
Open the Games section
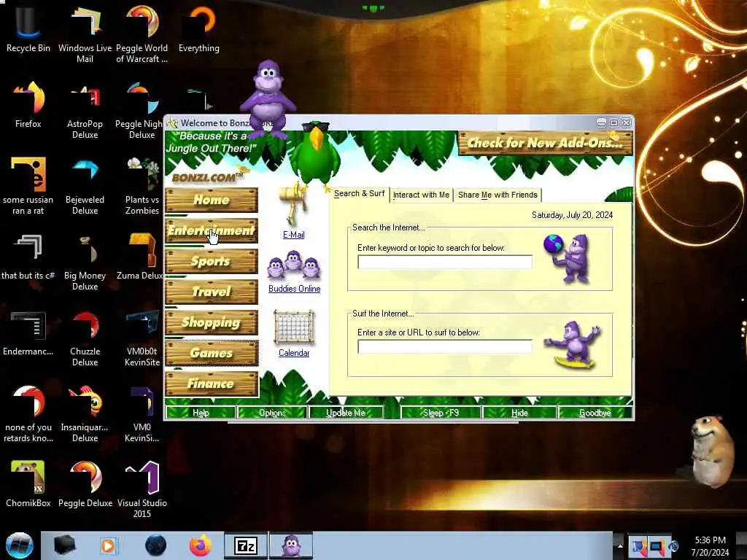tap(212, 353)
